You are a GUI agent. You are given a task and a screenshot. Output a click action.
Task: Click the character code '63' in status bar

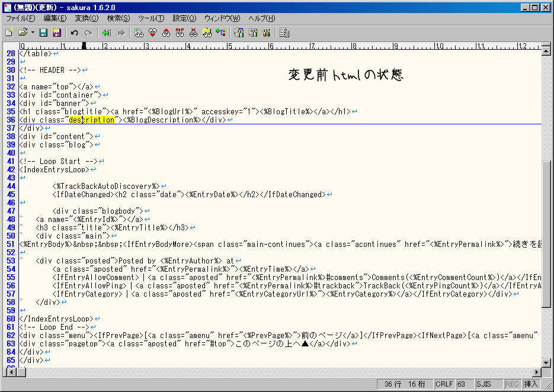click(x=465, y=384)
